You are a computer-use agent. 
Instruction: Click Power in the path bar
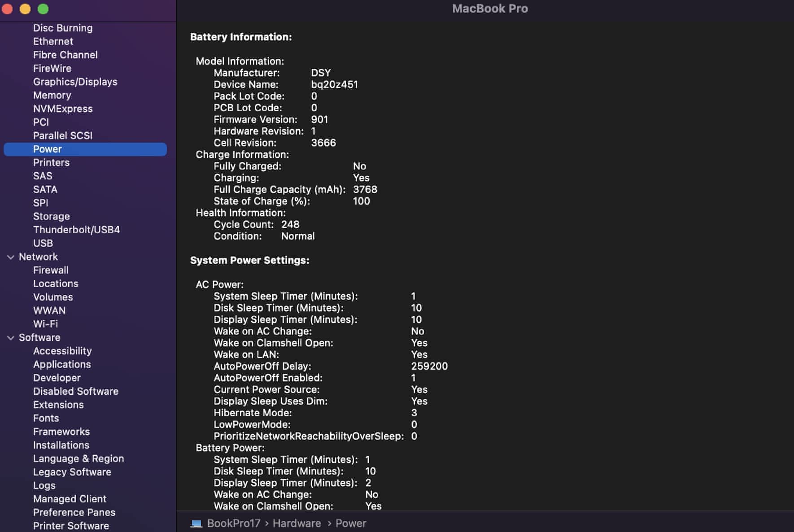[351, 523]
